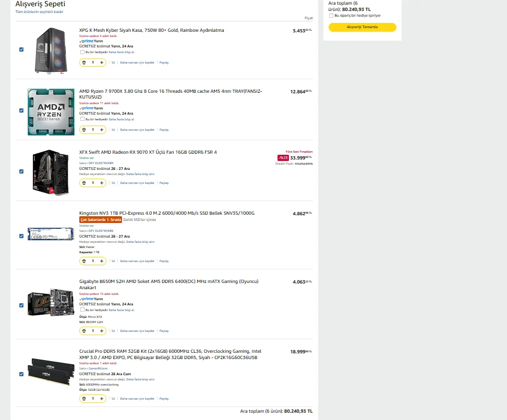Image resolution: width=507 pixels, height=420 pixels.
Task: Save AMD Ryzen 7 9700X for later
Action: point(137,130)
